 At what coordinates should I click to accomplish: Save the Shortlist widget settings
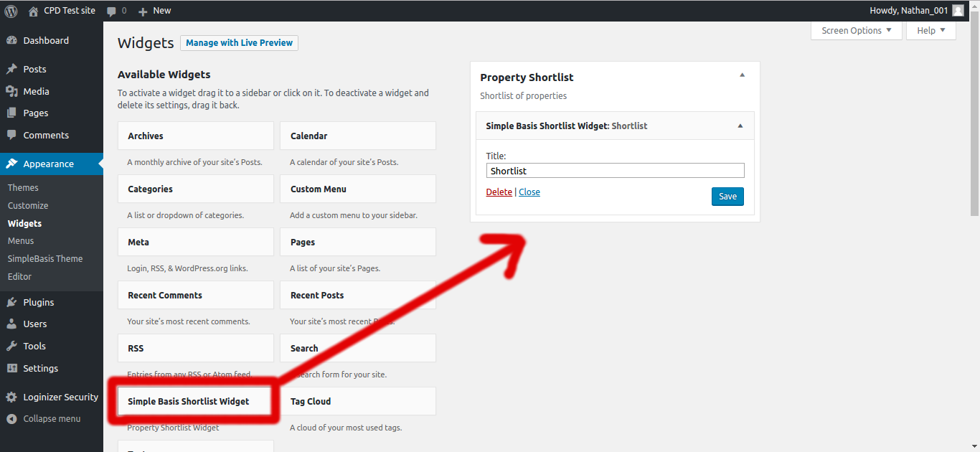tap(727, 197)
